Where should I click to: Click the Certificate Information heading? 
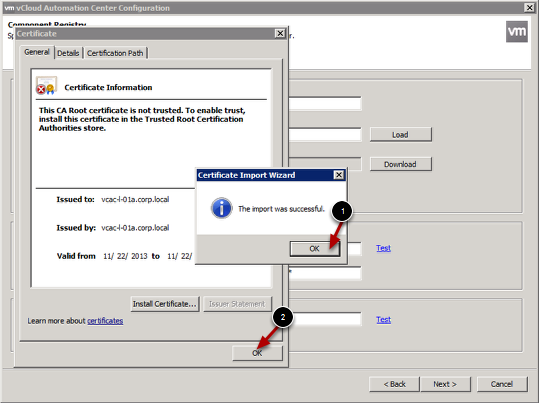(108, 87)
